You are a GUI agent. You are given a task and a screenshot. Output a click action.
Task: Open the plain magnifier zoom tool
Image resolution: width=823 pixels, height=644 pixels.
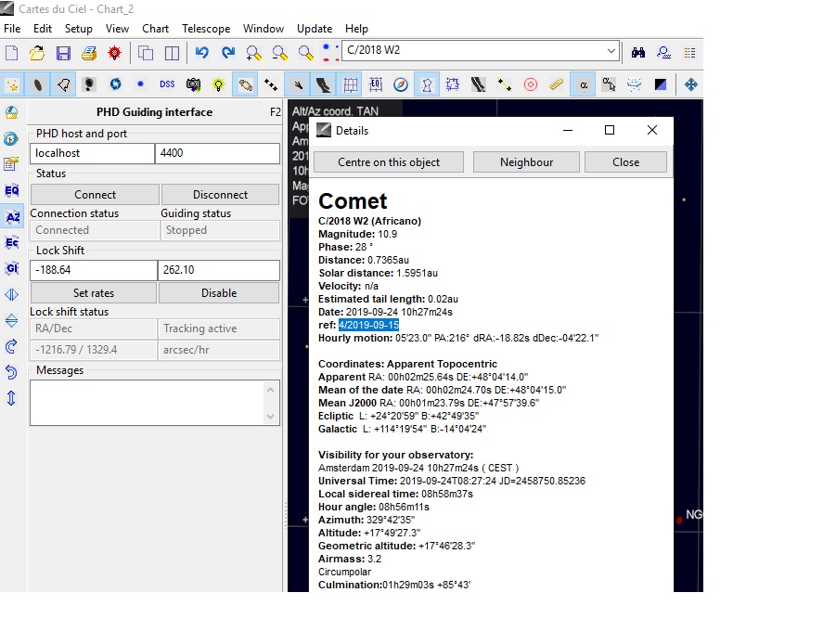[305, 53]
